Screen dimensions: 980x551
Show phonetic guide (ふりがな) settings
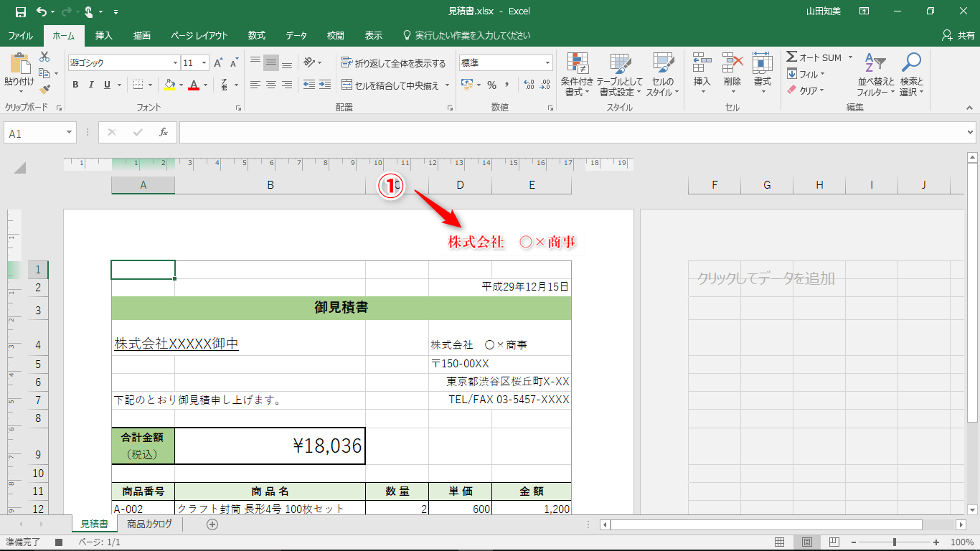[x=225, y=85]
